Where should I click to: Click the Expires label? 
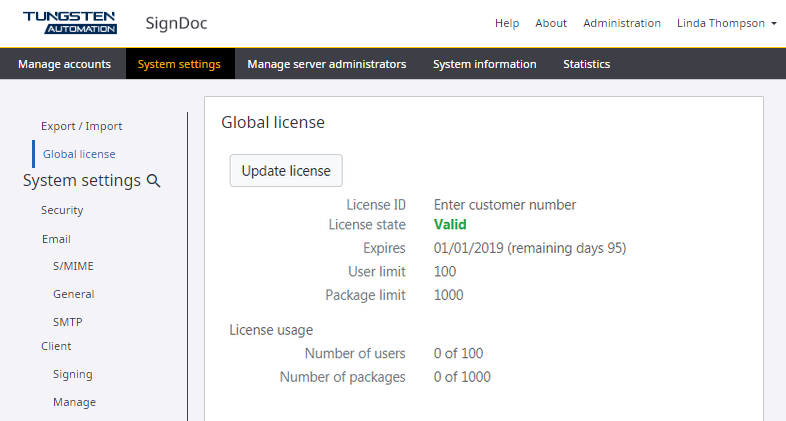click(x=384, y=248)
